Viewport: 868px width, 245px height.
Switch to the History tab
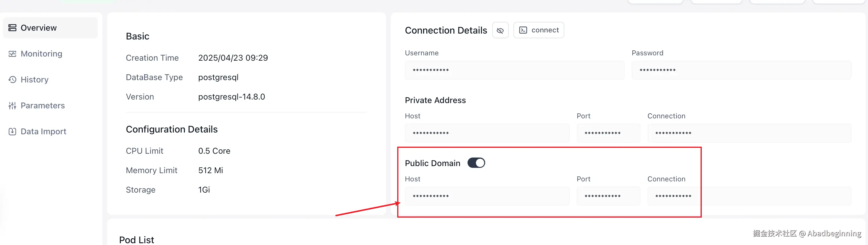click(x=34, y=80)
